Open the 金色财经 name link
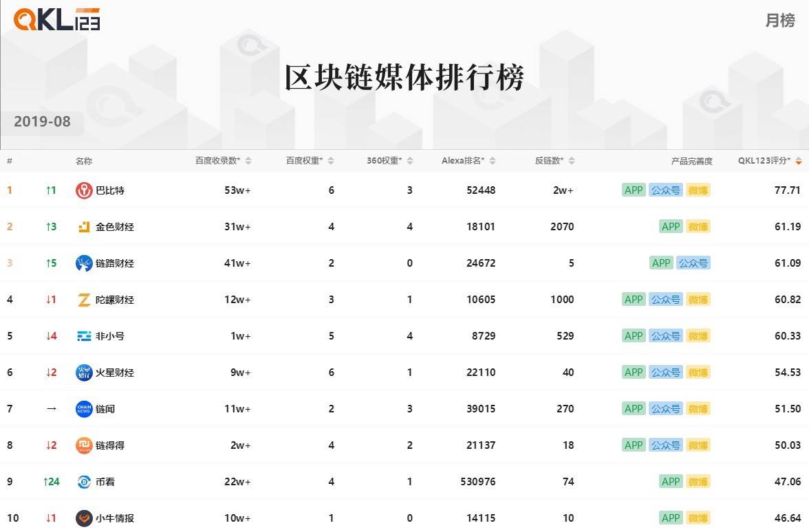Screen dimensions: 809x532 point(114,227)
